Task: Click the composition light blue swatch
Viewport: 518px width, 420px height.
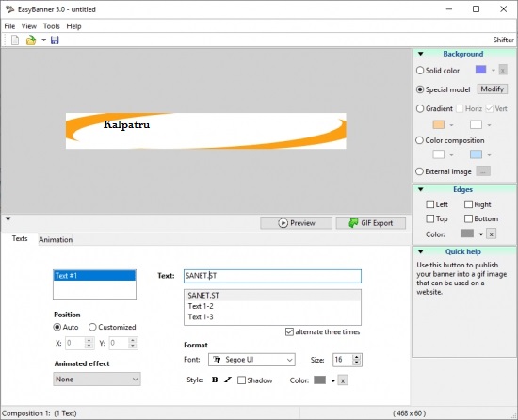Action: point(476,154)
